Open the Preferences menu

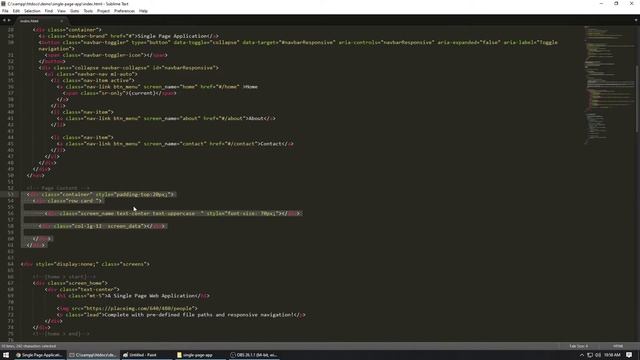tap(124, 11)
